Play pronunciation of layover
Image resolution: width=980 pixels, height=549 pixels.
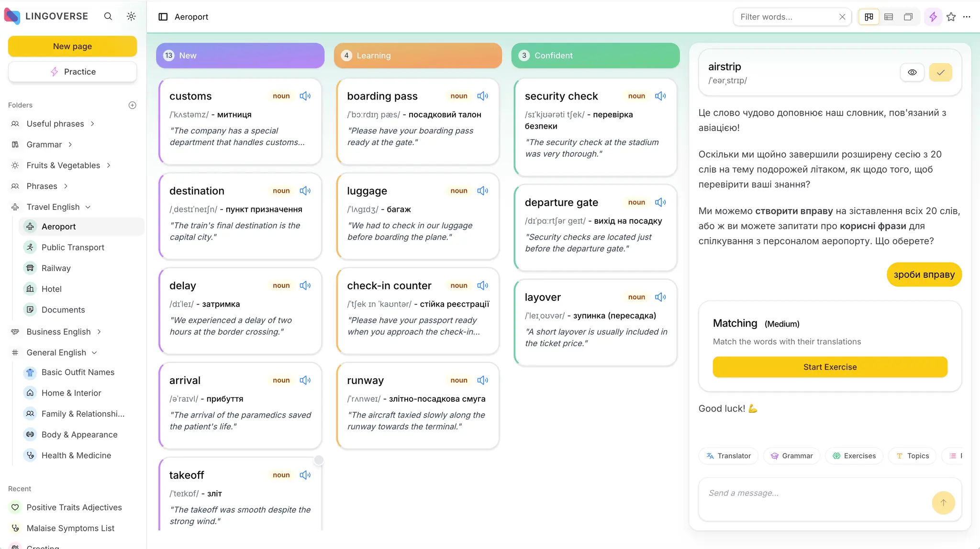point(660,297)
